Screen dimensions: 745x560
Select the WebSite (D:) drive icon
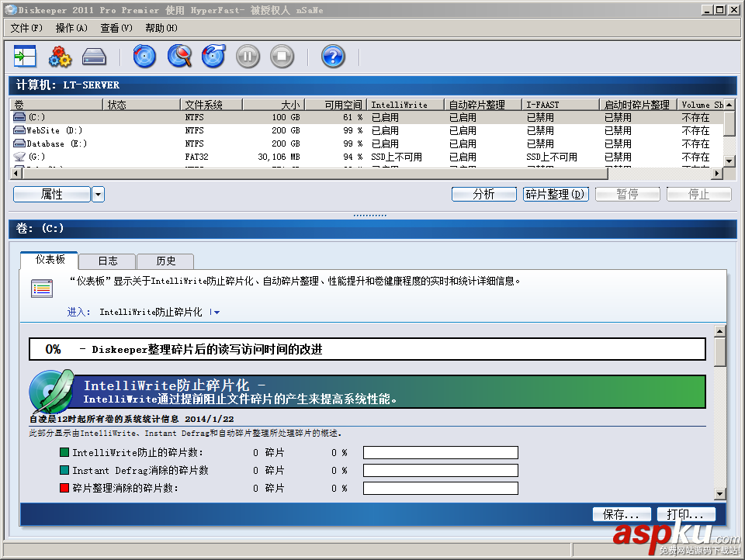click(x=19, y=130)
